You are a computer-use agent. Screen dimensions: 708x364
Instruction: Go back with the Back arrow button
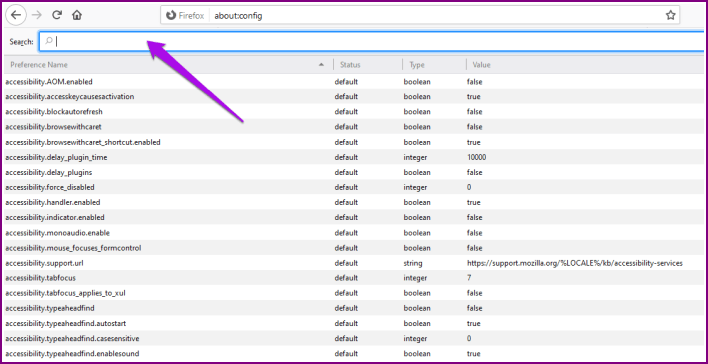[x=16, y=15]
